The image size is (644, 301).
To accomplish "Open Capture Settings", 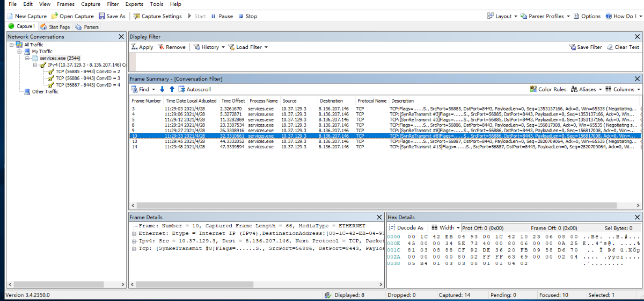I will tap(158, 16).
